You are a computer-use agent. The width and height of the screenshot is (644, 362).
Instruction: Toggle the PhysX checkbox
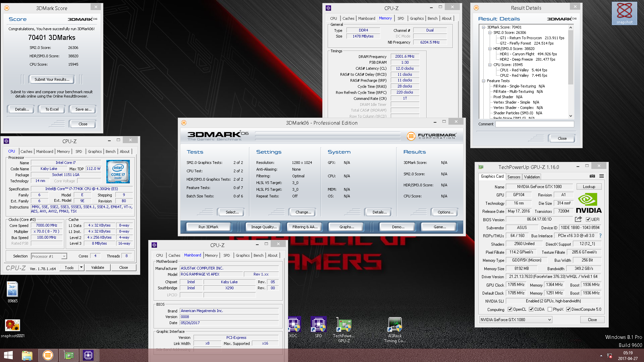point(550,309)
